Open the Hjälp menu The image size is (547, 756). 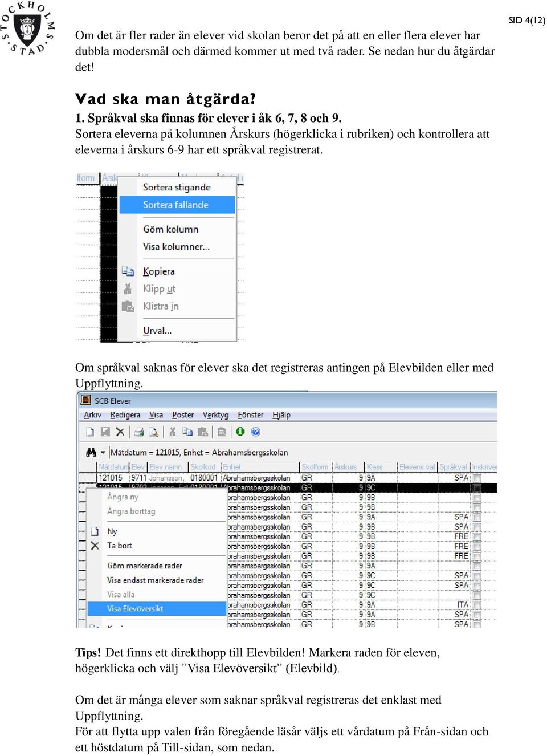click(281, 415)
